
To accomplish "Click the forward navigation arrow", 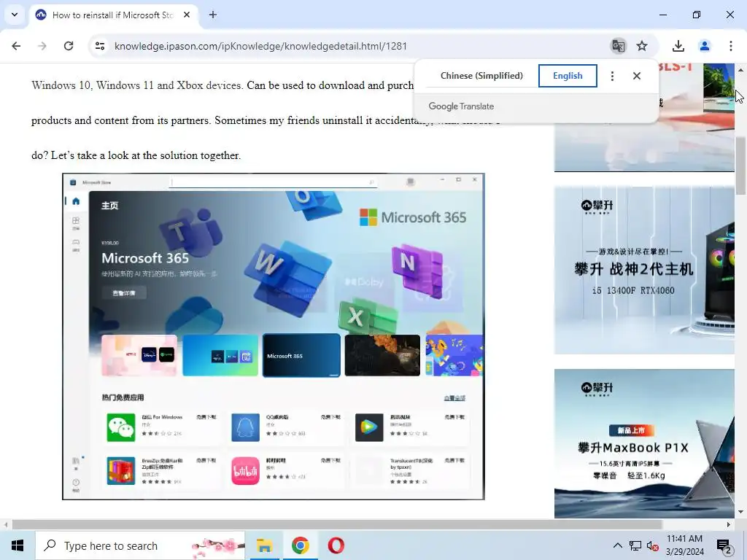I will pyautogui.click(x=42, y=46).
